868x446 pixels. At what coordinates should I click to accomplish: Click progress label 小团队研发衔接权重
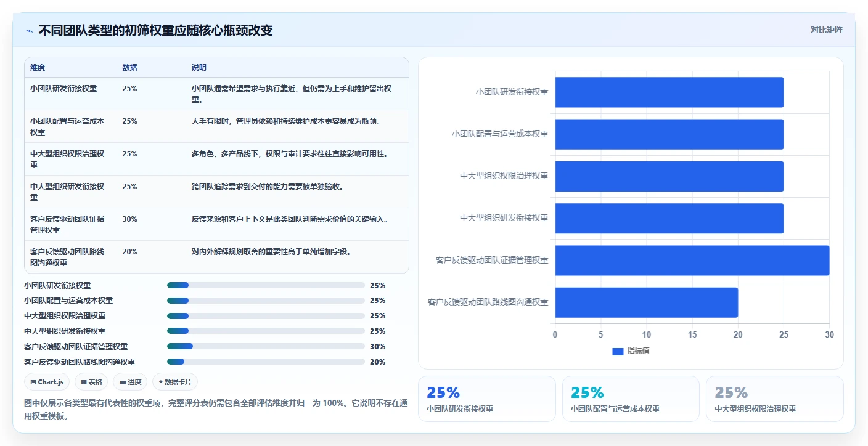coord(57,286)
